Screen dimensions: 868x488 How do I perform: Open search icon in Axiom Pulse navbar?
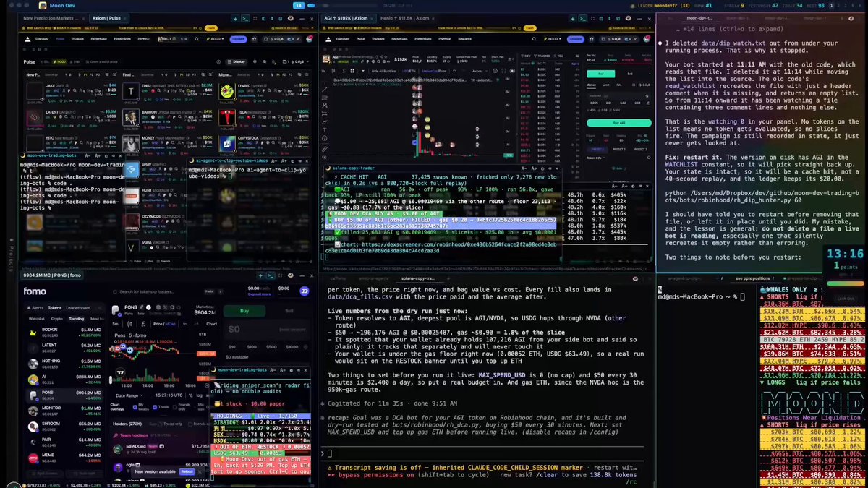point(197,39)
